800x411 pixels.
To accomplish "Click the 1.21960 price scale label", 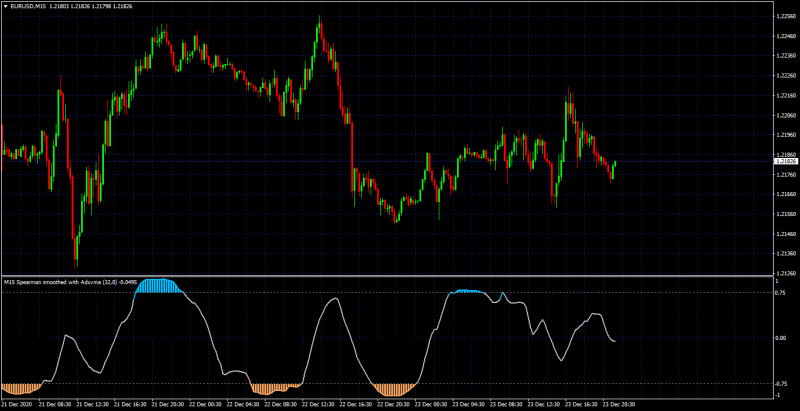I will tap(784, 135).
